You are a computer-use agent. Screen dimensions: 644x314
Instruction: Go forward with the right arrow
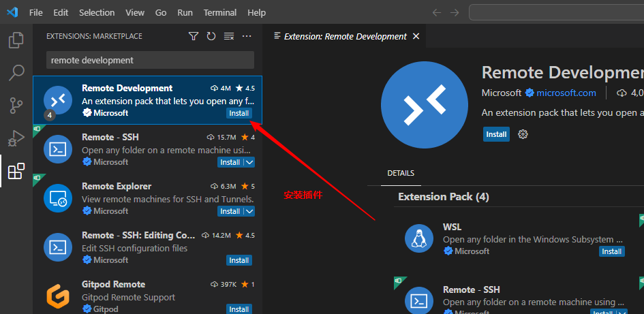pyautogui.click(x=455, y=13)
